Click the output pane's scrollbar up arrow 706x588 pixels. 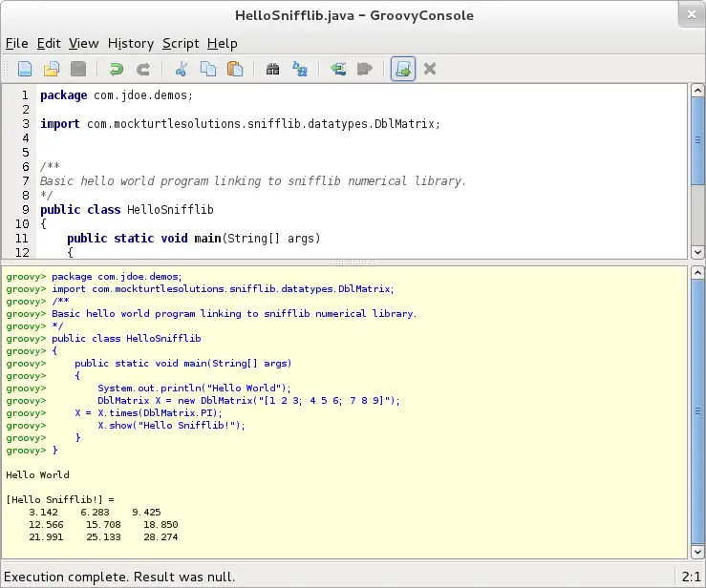point(697,273)
